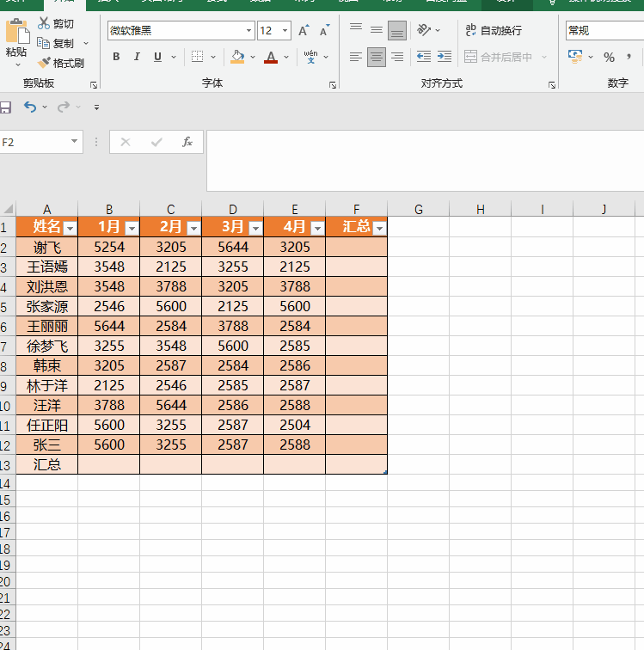Open the 姓名 column filter dropdown
The height and width of the screenshot is (650, 644).
click(x=71, y=228)
